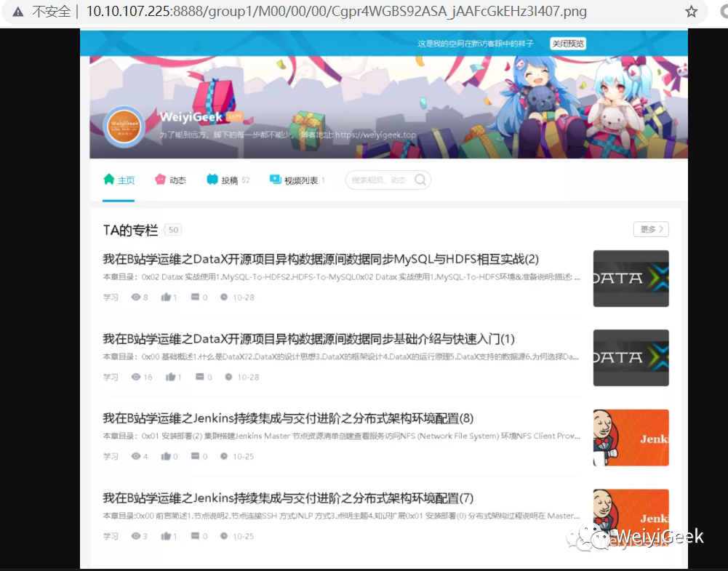Click the 更多 button for columns
The height and width of the screenshot is (571, 728).
(x=651, y=229)
